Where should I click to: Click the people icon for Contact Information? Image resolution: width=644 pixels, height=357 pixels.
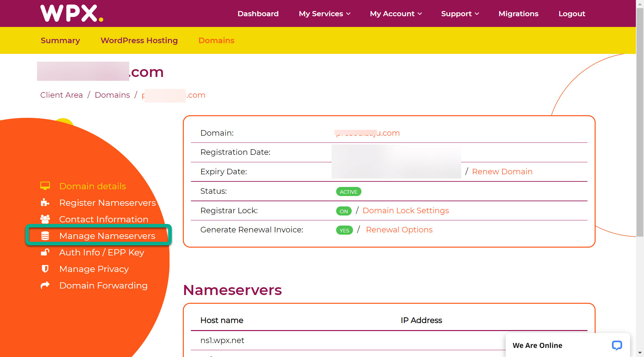pyautogui.click(x=45, y=219)
